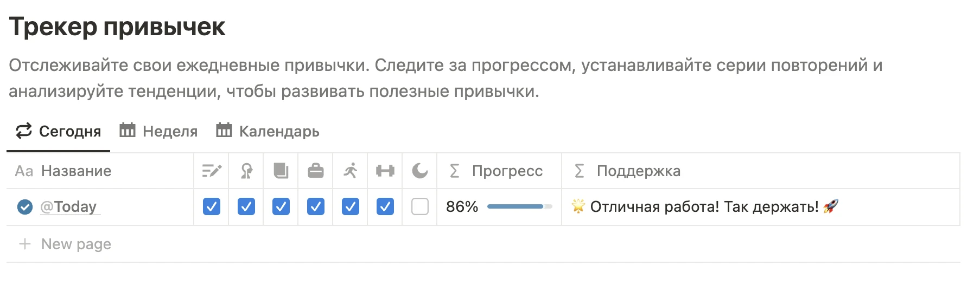Uncheck the checkbox under the pencil icon
This screenshot has height=285, width=980.
tap(212, 206)
